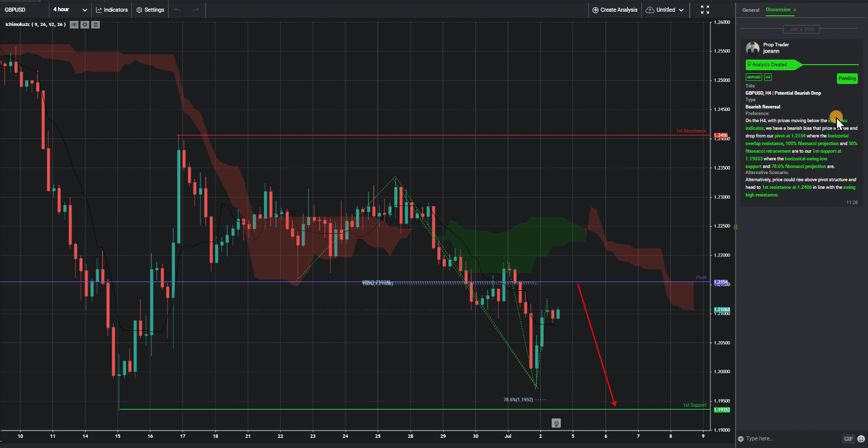The width and height of the screenshot is (868, 448).
Task: Toggle Ichimoku indicator visibility eye
Action: (x=74, y=24)
